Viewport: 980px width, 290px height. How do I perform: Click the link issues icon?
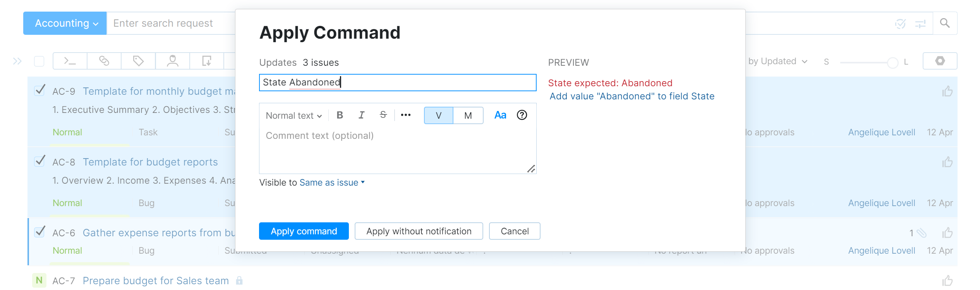coord(104,61)
